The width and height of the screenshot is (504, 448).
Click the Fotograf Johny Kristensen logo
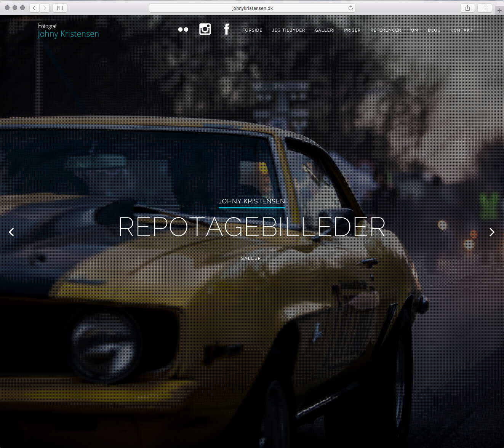tap(68, 30)
